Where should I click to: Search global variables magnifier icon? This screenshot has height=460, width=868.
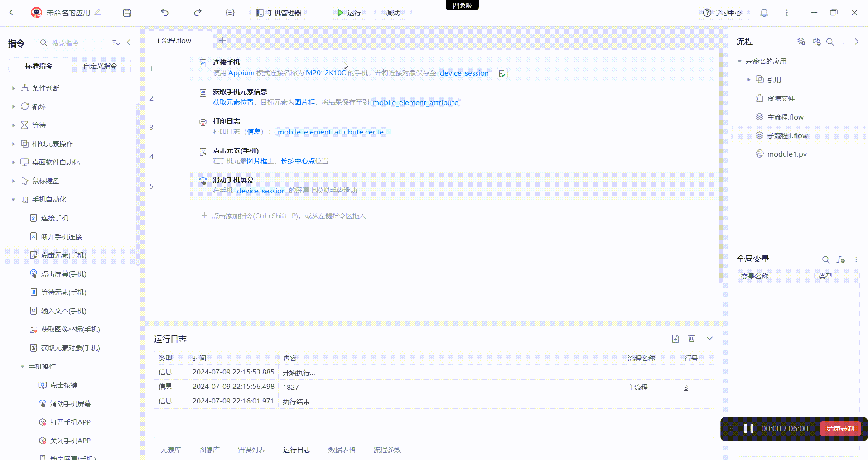coord(825,259)
